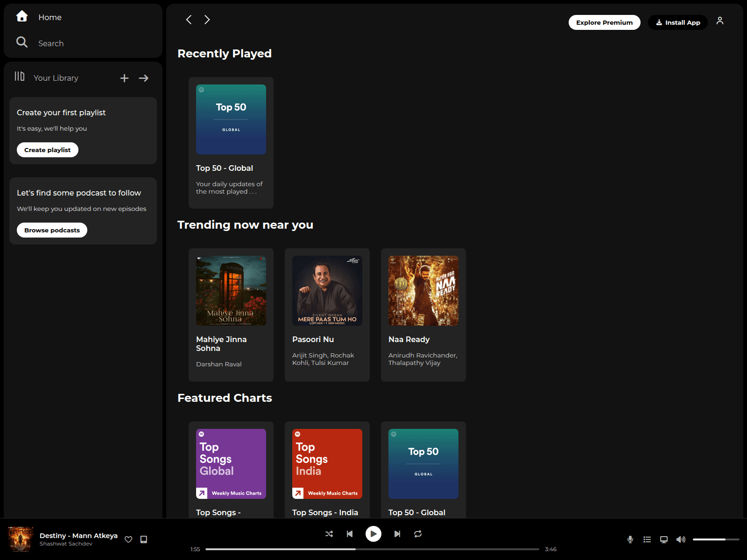
Task: Click Shashwat Sachdev artist name
Action: [66, 544]
